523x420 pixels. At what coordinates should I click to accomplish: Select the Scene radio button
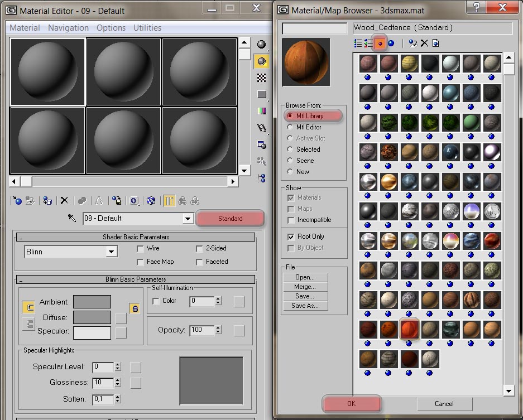click(290, 161)
